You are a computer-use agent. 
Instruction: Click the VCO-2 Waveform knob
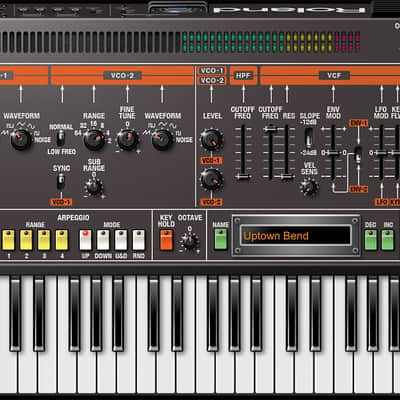click(162, 140)
